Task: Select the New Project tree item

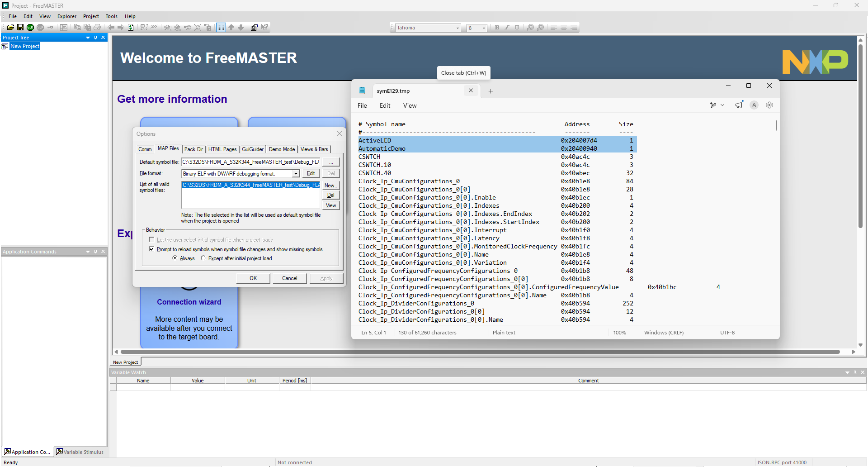Action: [x=25, y=46]
